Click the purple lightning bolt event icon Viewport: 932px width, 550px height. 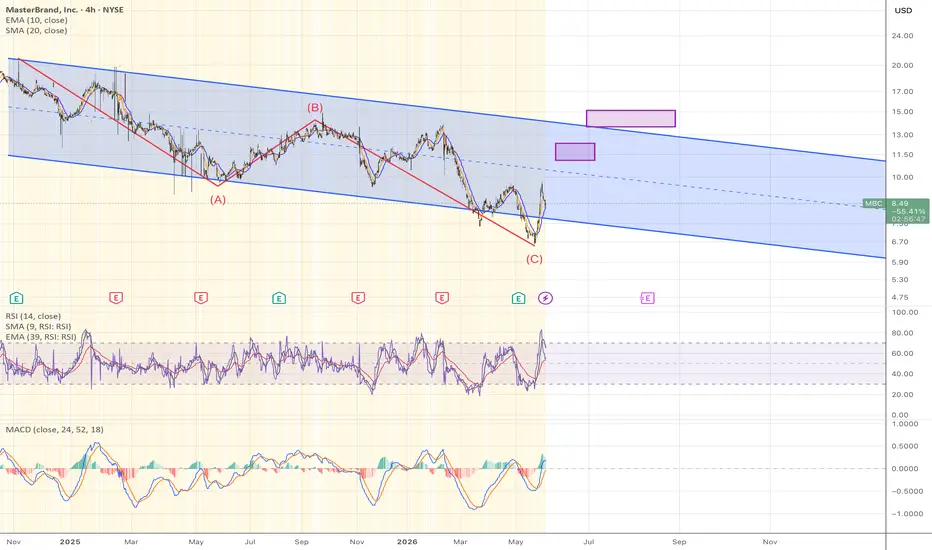545,298
